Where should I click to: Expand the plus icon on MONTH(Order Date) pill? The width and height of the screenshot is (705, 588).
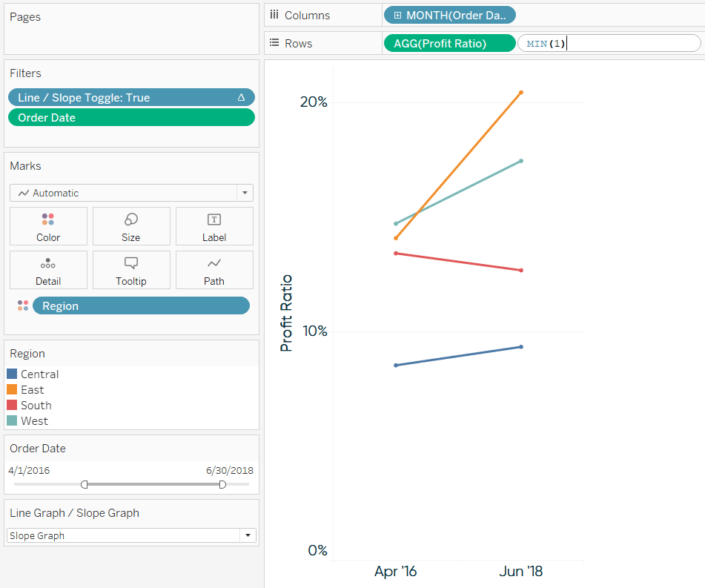[397, 16]
